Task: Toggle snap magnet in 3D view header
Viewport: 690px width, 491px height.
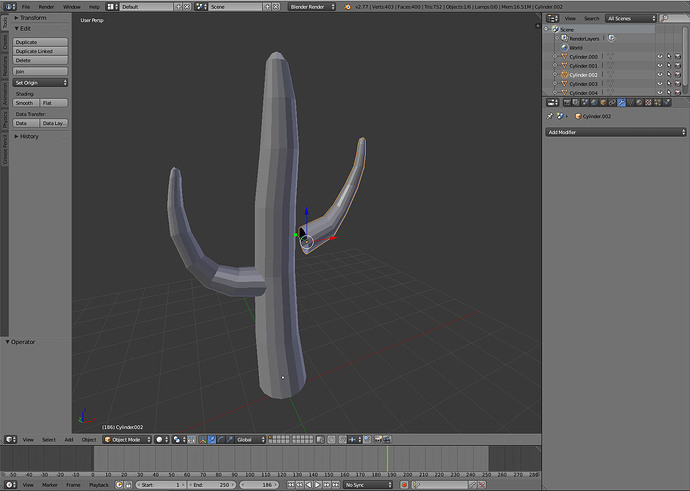Action: click(342, 440)
